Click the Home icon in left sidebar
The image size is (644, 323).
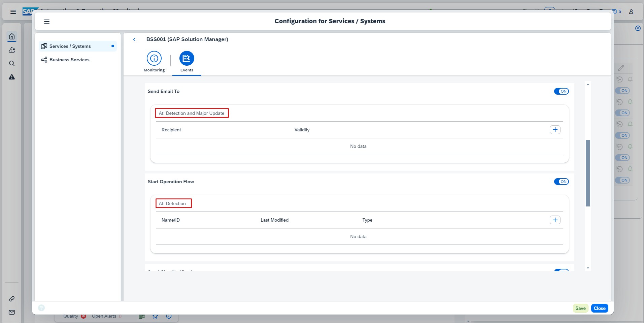pyautogui.click(x=12, y=36)
